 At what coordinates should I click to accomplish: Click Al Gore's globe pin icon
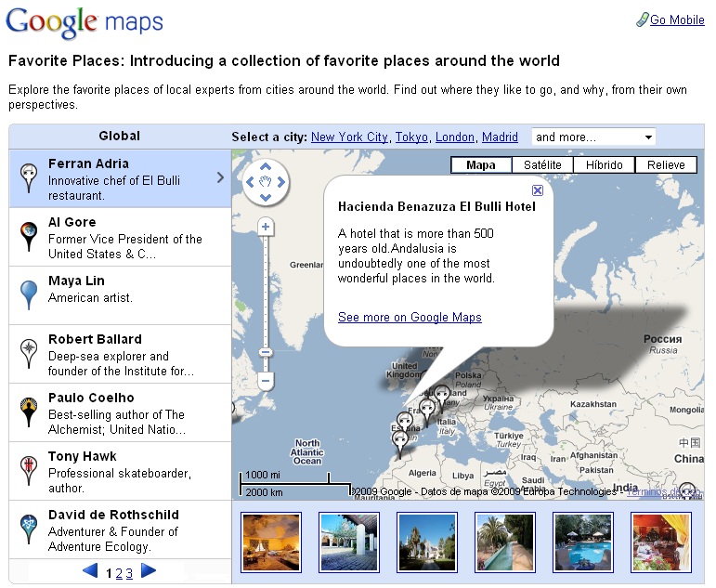pos(30,236)
